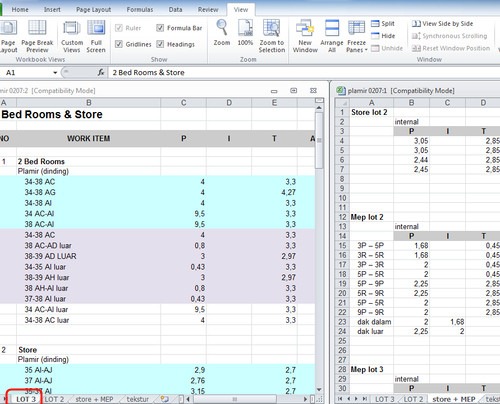
Task: Open the Zoom dialog magnifier
Action: 222,33
